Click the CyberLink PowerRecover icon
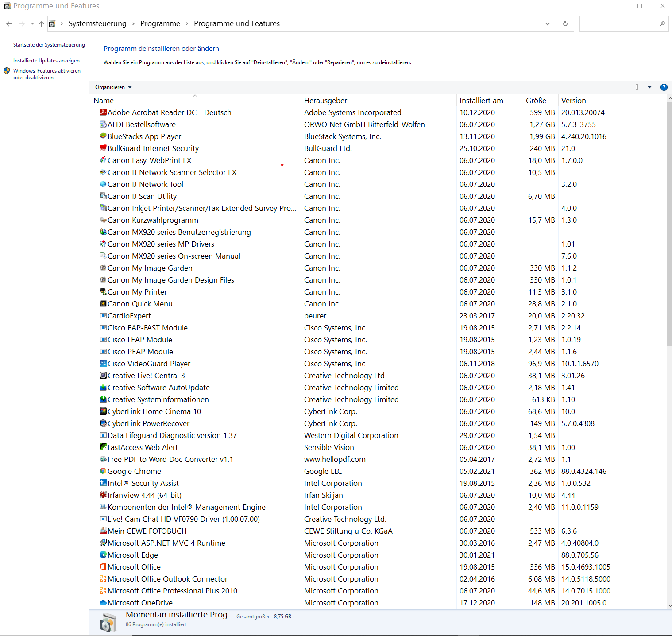Screen dimensions: 672x636 click(103, 423)
